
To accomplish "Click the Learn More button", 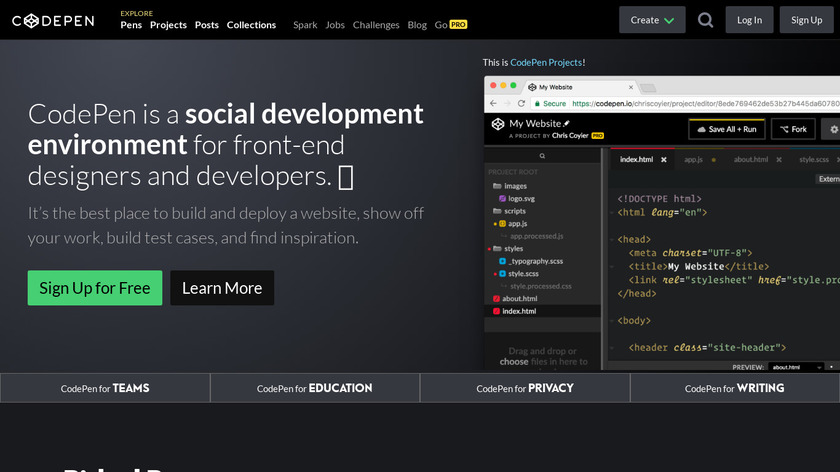I will (x=222, y=288).
